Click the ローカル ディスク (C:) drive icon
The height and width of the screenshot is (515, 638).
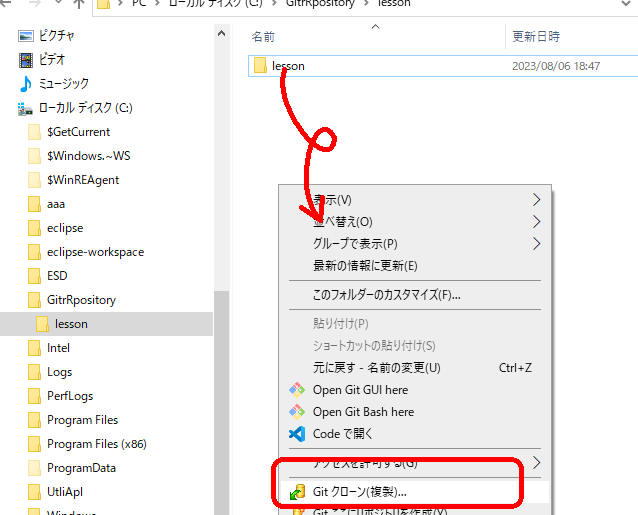click(x=25, y=108)
